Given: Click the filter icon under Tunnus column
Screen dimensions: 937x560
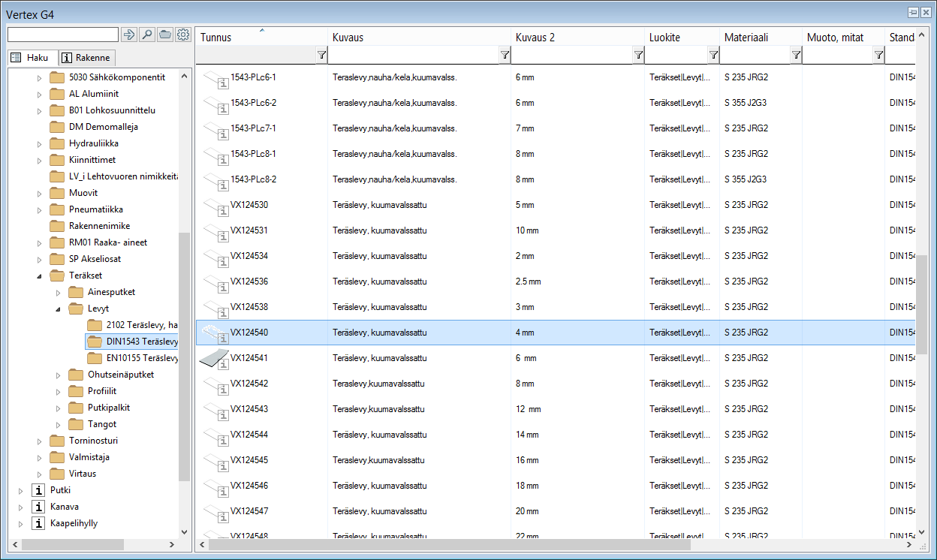Looking at the screenshot, I should coord(321,55).
